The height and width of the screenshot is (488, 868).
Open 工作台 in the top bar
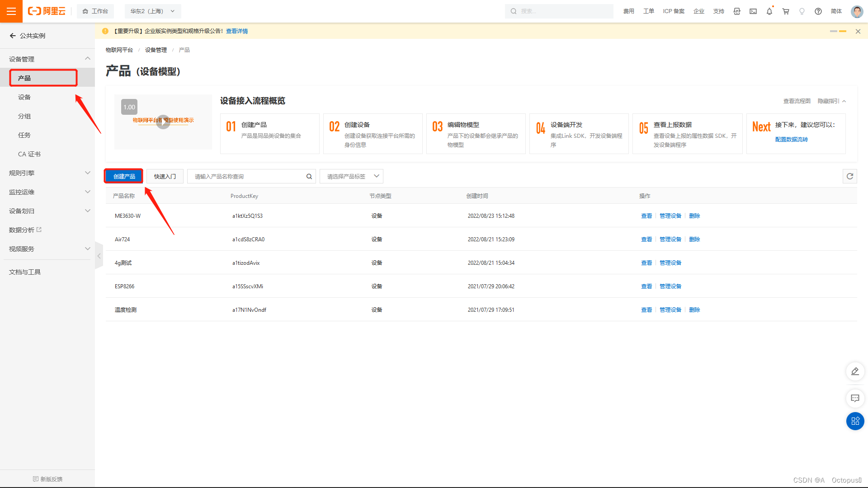[x=95, y=11]
